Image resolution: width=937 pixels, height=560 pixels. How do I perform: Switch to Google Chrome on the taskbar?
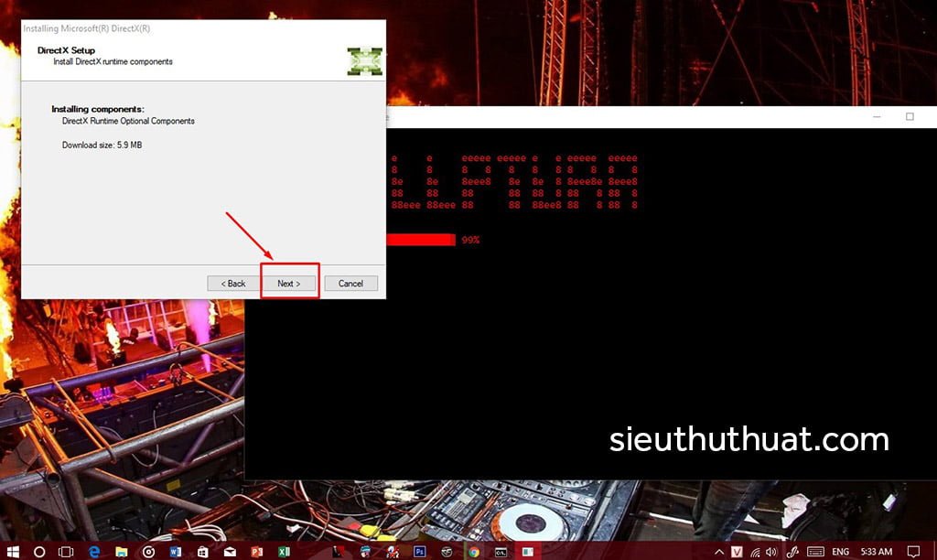474,552
